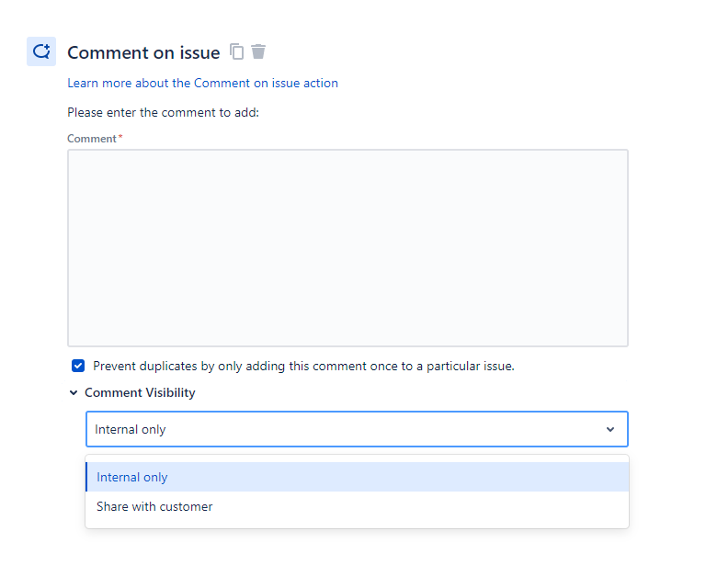This screenshot has width=706, height=588.
Task: Duplicate this action with the copy icon
Action: tap(237, 51)
